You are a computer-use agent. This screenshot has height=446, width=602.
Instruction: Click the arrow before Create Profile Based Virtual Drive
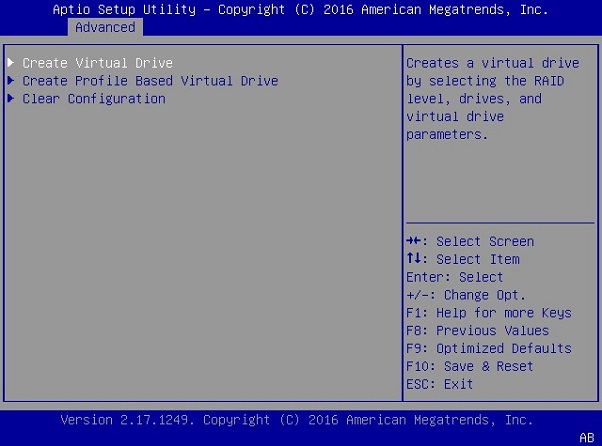(11, 81)
